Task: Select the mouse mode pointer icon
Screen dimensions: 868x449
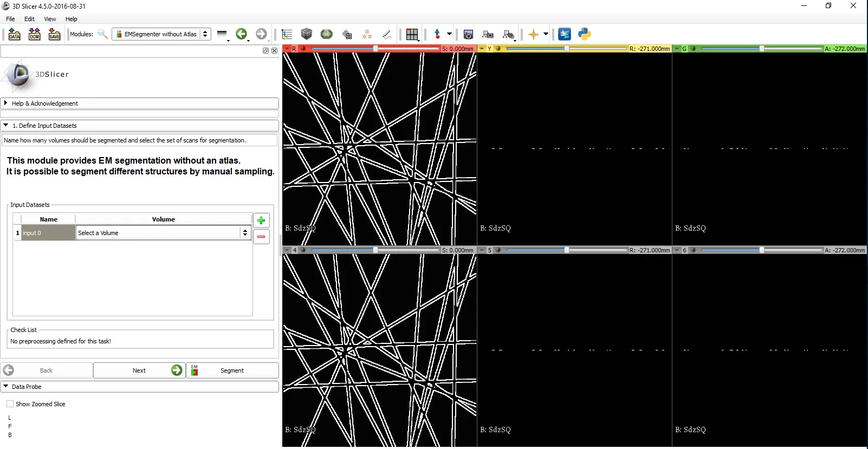Action: coord(437,34)
